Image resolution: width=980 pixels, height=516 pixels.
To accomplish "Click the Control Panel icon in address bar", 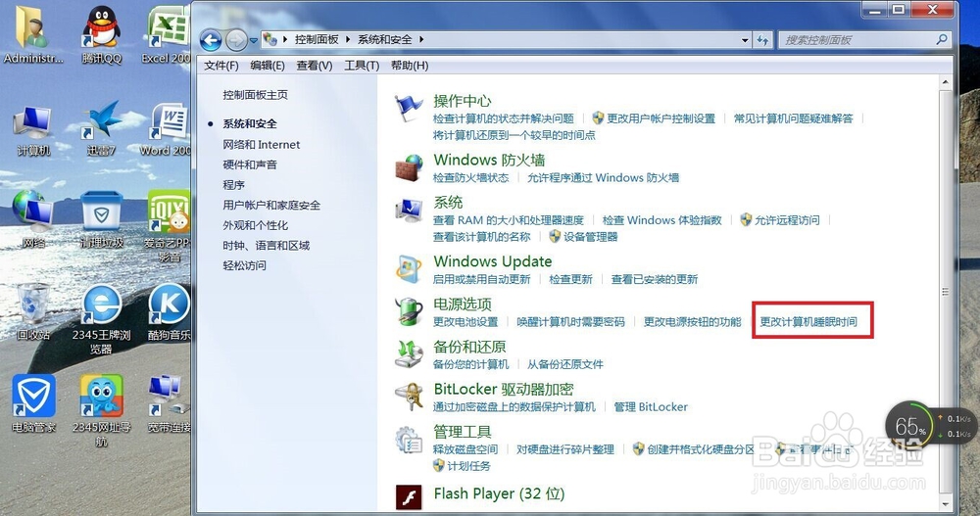I will 270,39.
